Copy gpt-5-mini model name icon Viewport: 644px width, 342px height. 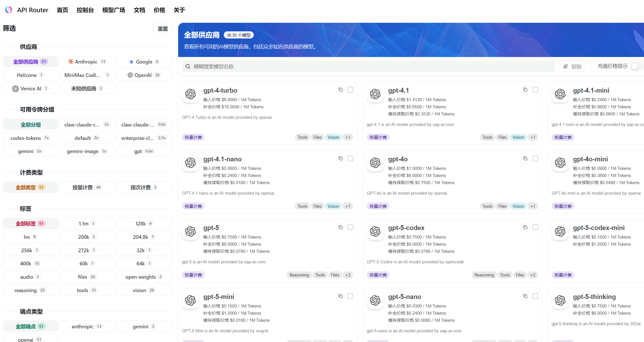tap(340, 296)
